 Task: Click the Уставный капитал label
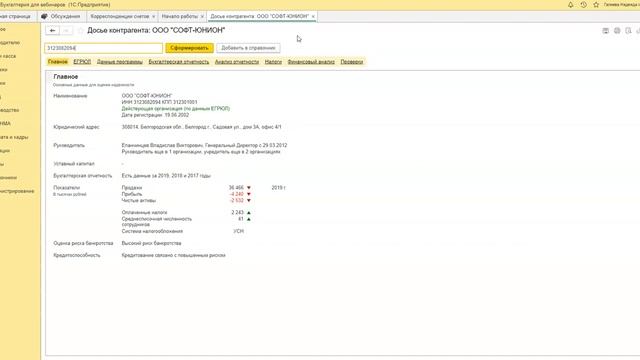74,164
